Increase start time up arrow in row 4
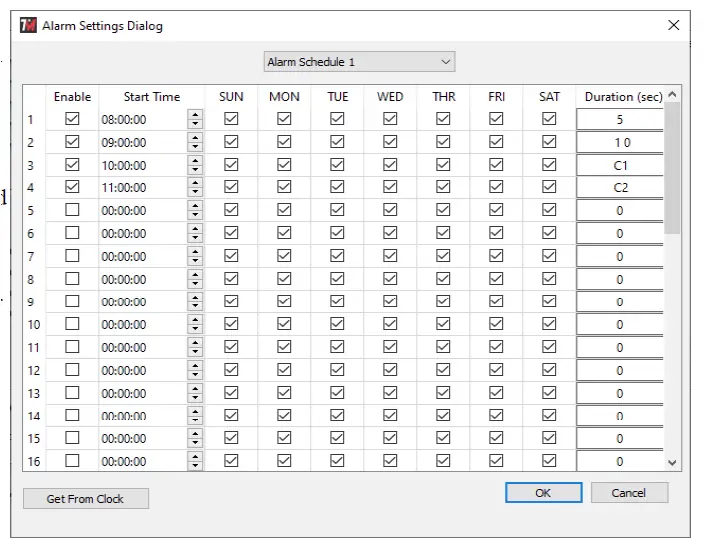 (x=195, y=183)
